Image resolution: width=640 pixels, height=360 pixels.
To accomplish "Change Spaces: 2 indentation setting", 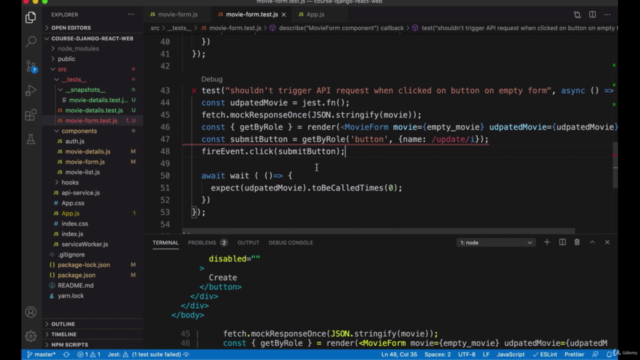I will [x=438, y=355].
